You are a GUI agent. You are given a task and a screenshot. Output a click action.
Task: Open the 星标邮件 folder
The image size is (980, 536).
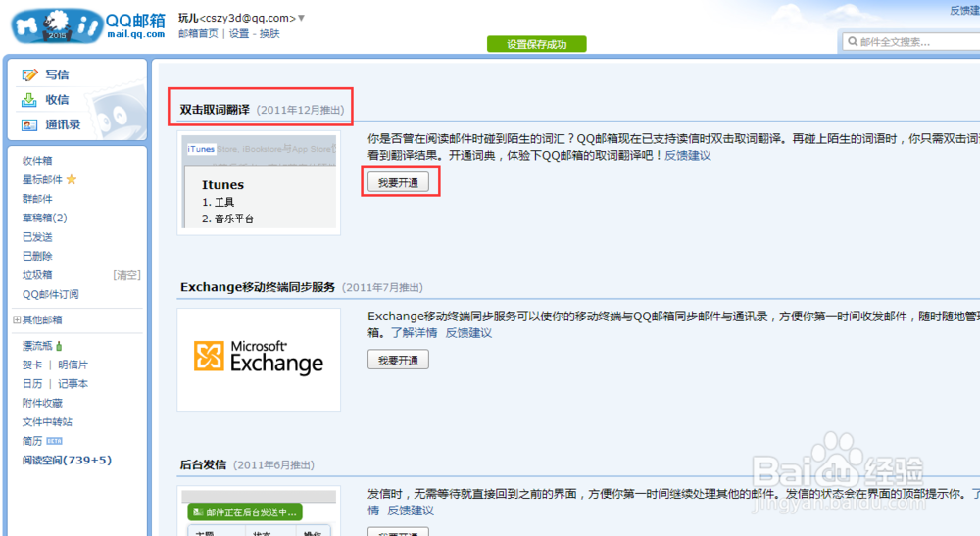[42, 180]
